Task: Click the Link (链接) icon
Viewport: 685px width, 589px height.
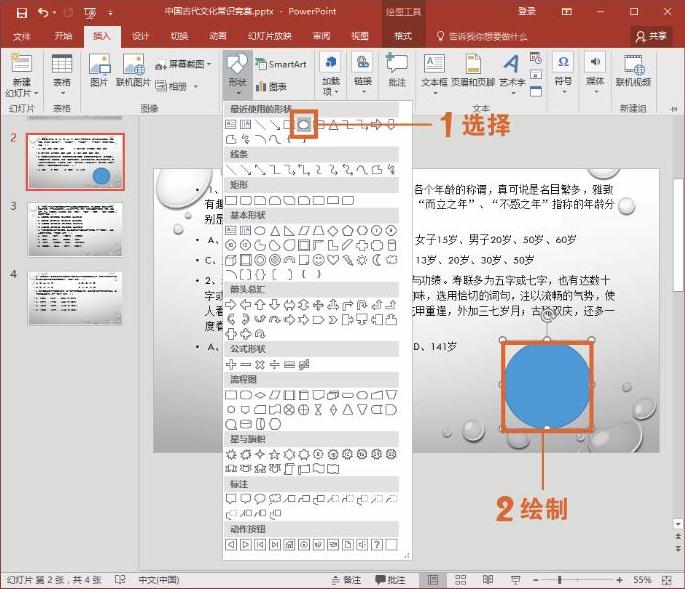Action: coord(363,73)
